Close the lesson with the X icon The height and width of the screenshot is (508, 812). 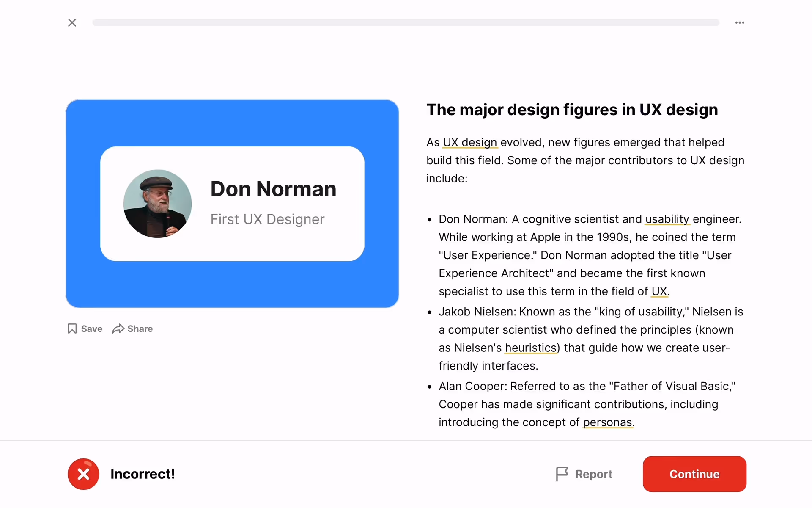(72, 22)
